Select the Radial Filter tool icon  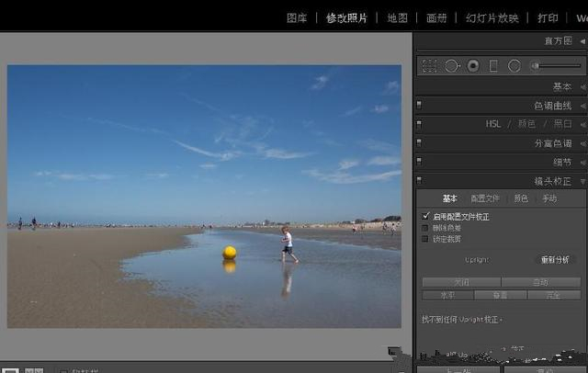[x=514, y=66]
